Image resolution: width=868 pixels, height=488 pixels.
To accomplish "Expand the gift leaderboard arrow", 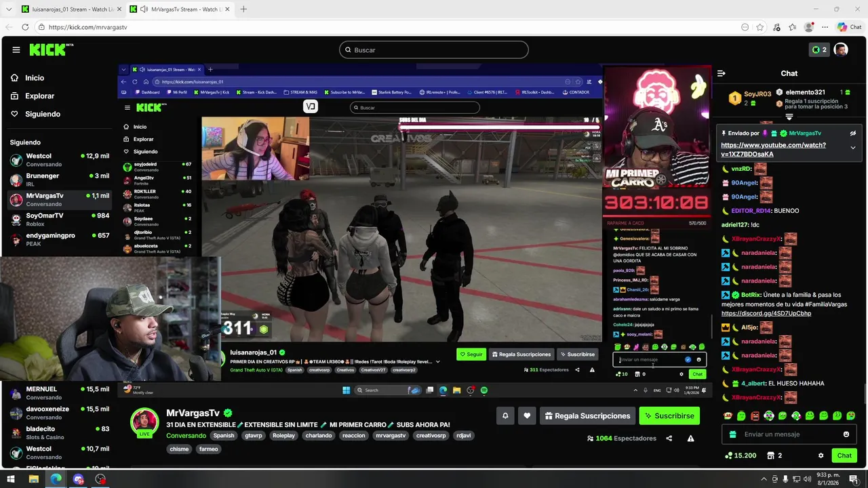I will click(x=789, y=117).
